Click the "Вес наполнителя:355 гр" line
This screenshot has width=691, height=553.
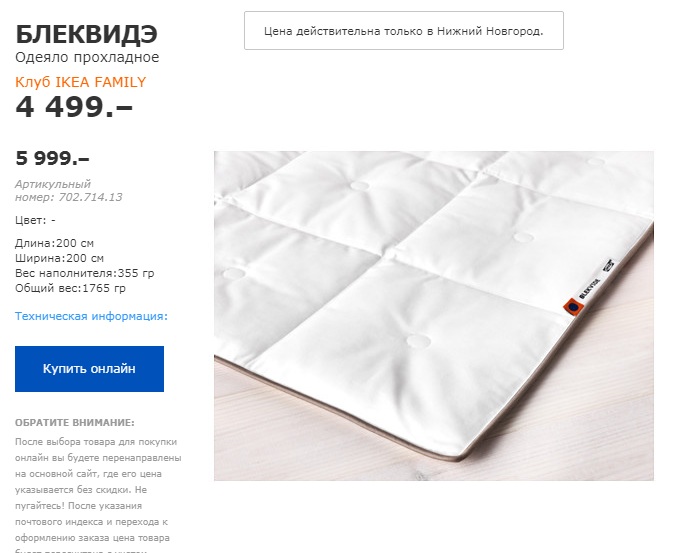point(85,273)
